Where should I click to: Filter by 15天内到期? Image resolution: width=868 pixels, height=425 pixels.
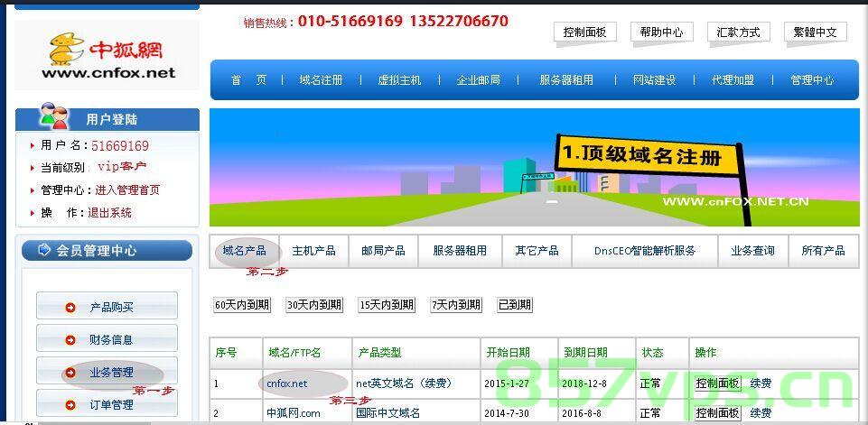(x=387, y=305)
